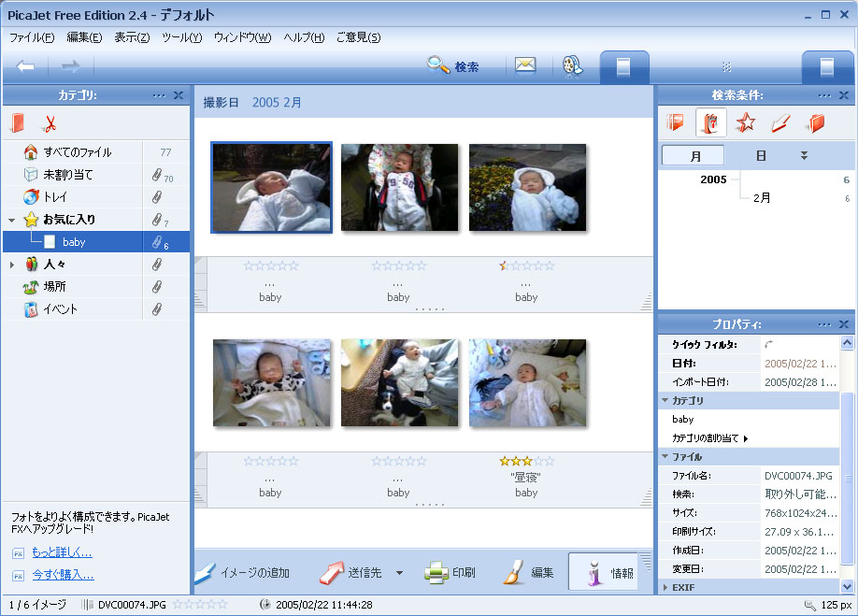Open the ウィンドウ menu
Image resolution: width=858 pixels, height=616 pixels.
tap(242, 37)
